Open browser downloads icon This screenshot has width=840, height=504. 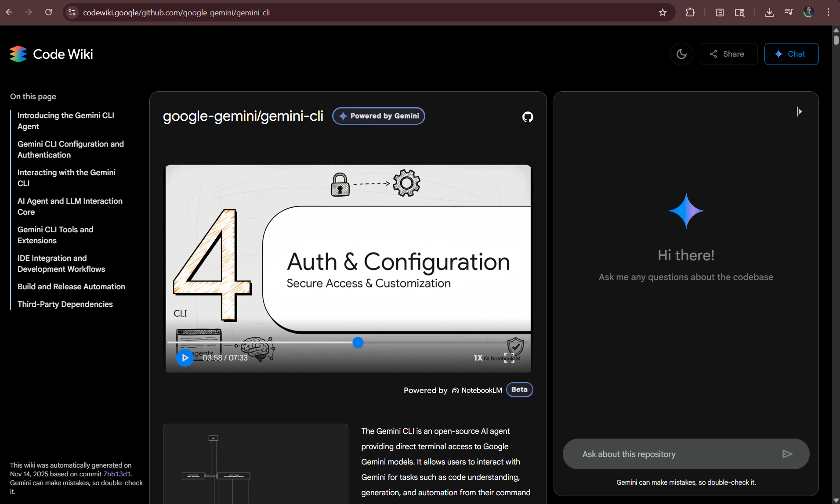point(769,12)
